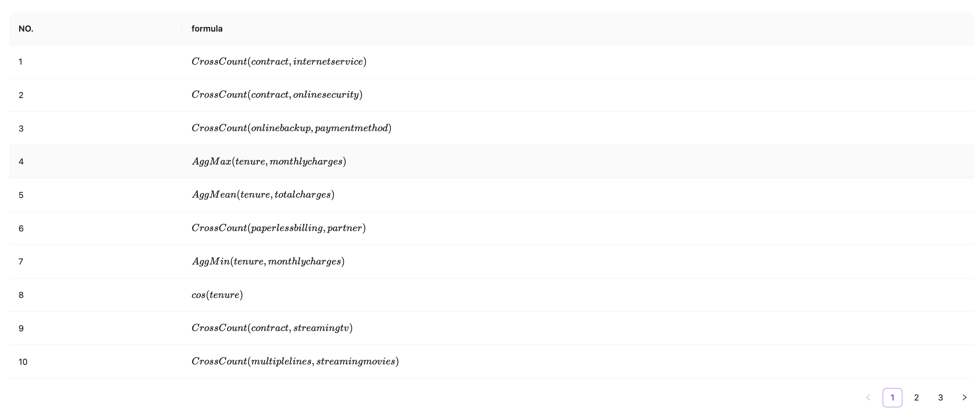Click row number 5 cell

[21, 195]
